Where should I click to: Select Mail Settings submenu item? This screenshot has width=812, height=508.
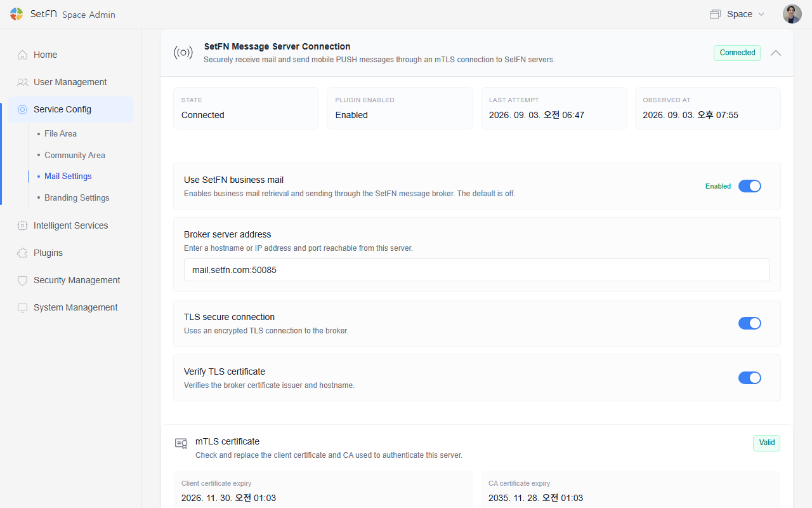coord(68,176)
